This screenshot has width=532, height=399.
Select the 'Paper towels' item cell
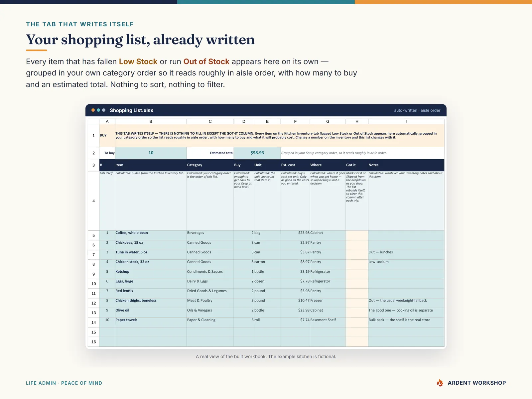tap(151, 323)
